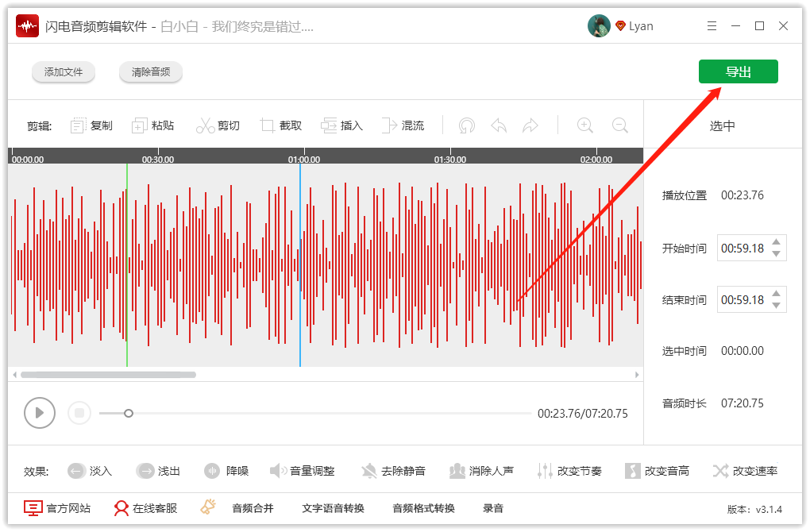Click the 01:30.00 mark on the timeline ruler
This screenshot has height=532, width=810.
click(x=450, y=160)
